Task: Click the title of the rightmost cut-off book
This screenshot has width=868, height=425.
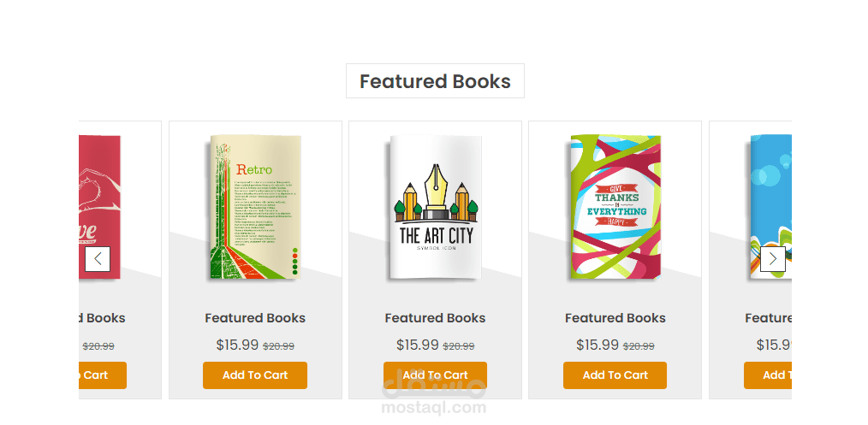Action: [x=768, y=318]
